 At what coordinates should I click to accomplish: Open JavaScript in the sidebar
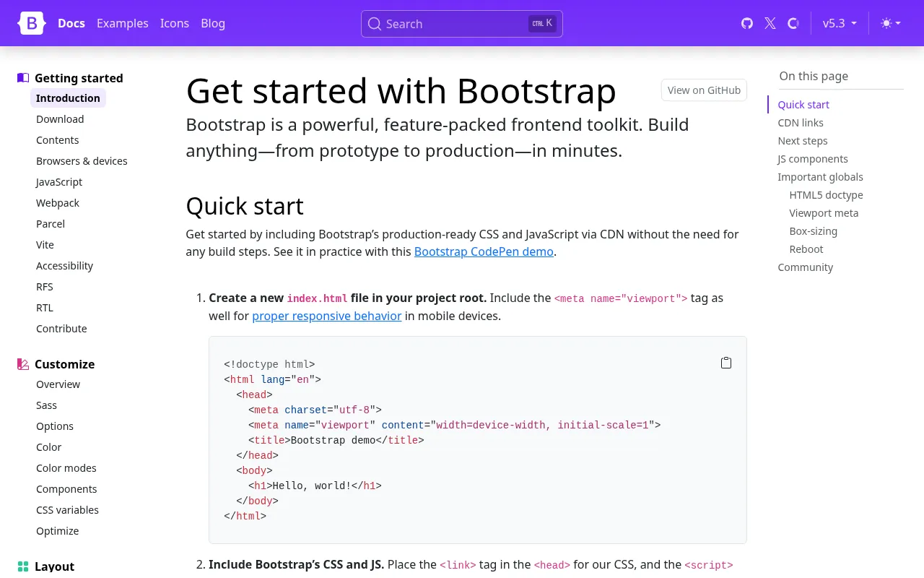tap(59, 182)
